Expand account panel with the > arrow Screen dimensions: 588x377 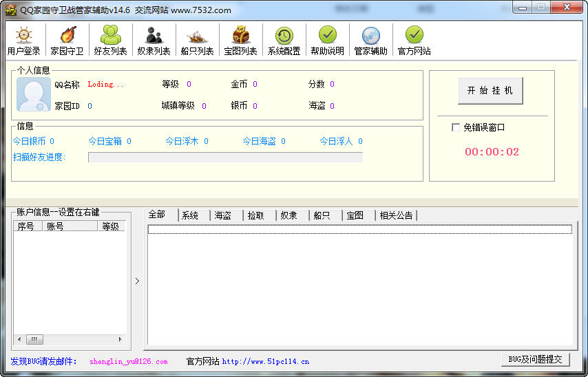[137, 281]
